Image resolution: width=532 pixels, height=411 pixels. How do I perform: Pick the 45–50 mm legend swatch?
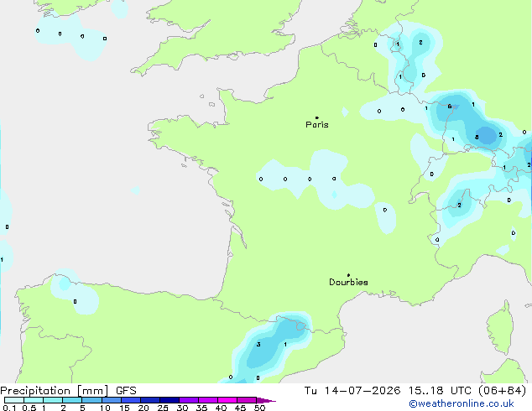(247, 400)
